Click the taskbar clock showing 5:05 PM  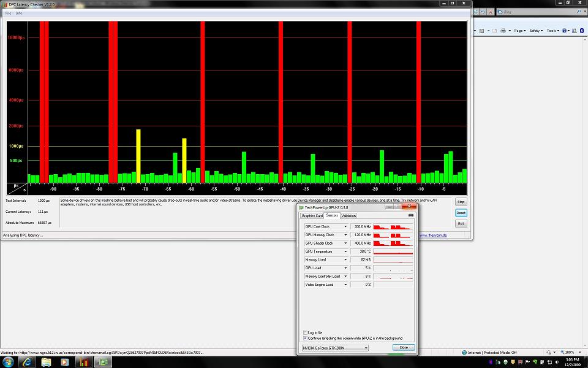pos(572,362)
